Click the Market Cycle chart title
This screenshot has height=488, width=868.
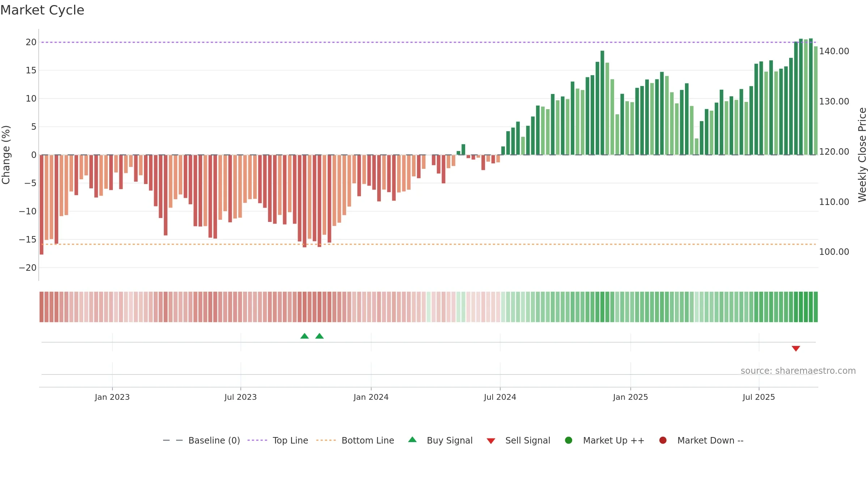point(42,10)
